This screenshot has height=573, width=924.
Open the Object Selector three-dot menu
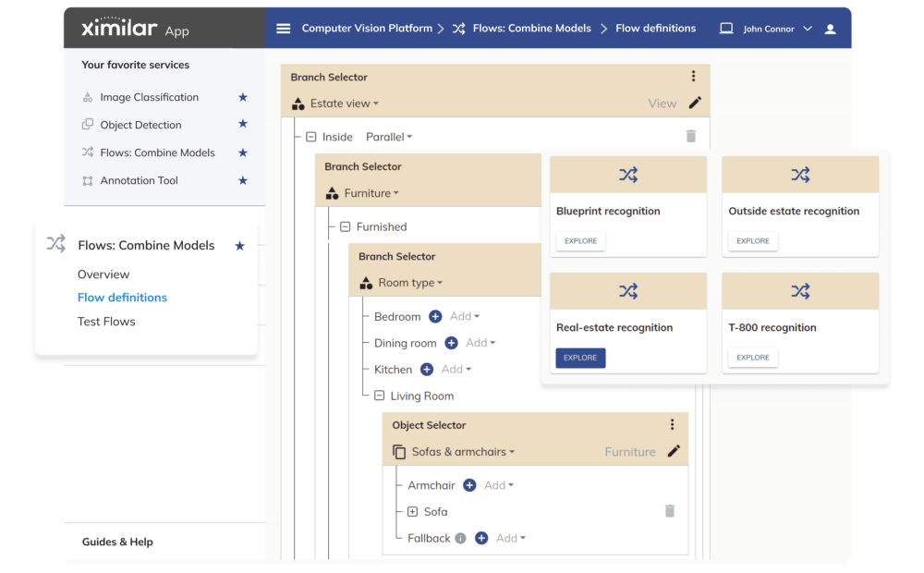[672, 424]
